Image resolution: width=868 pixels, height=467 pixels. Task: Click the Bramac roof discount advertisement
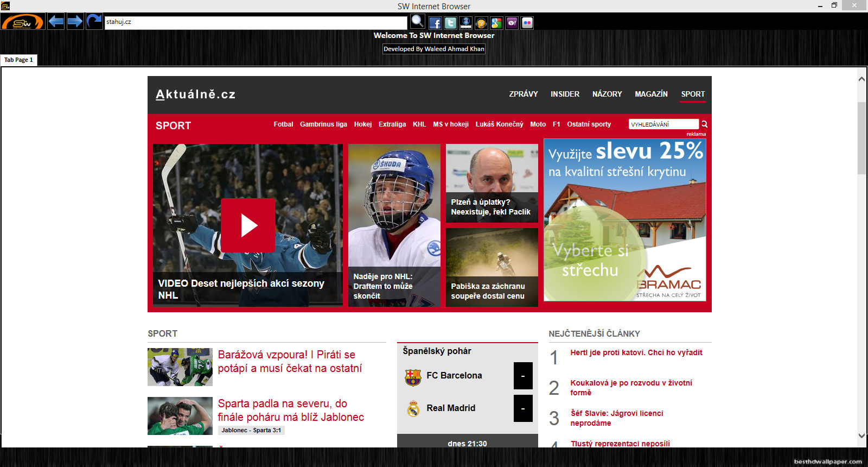[x=625, y=220]
